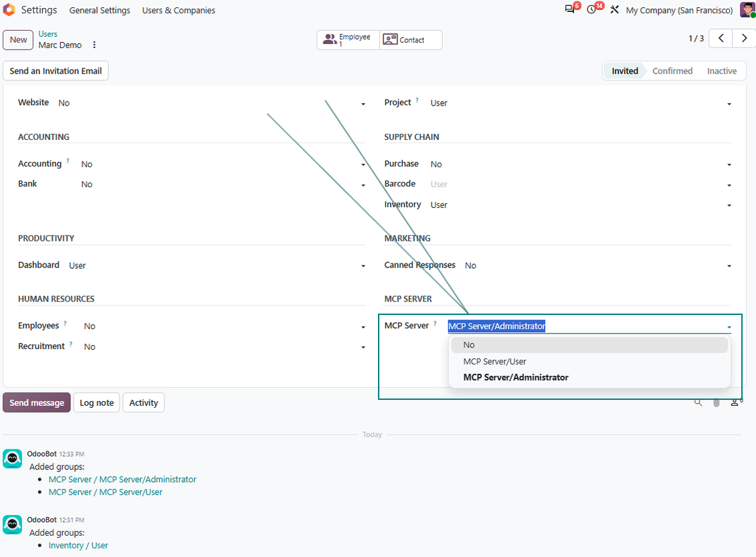This screenshot has width=756, height=557.
Task: Open the MCP Server / MCP Server/User group link
Action: (x=106, y=492)
